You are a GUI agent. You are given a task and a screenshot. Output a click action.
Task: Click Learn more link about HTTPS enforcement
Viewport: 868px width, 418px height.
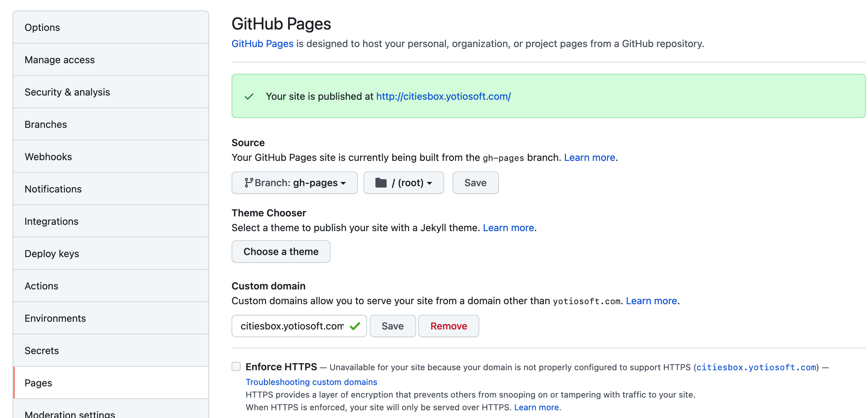click(536, 407)
